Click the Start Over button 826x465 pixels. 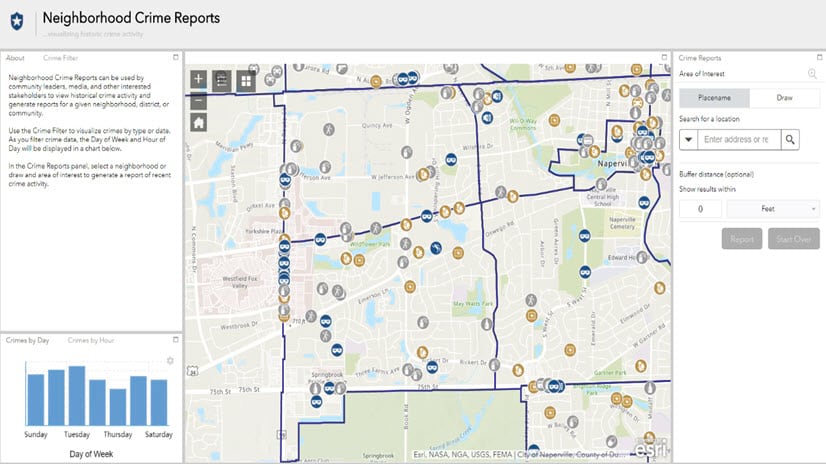pos(794,239)
